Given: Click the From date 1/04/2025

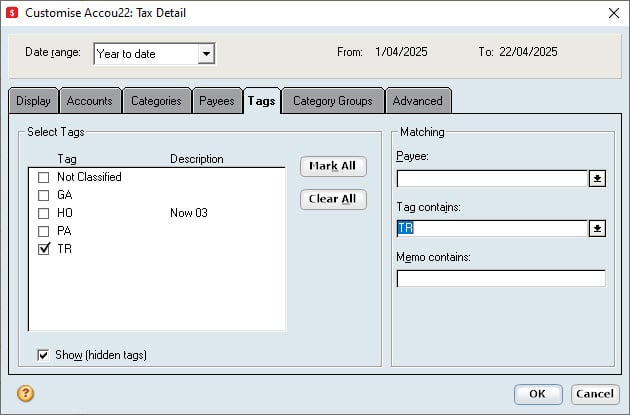Looking at the screenshot, I should click(401, 52).
